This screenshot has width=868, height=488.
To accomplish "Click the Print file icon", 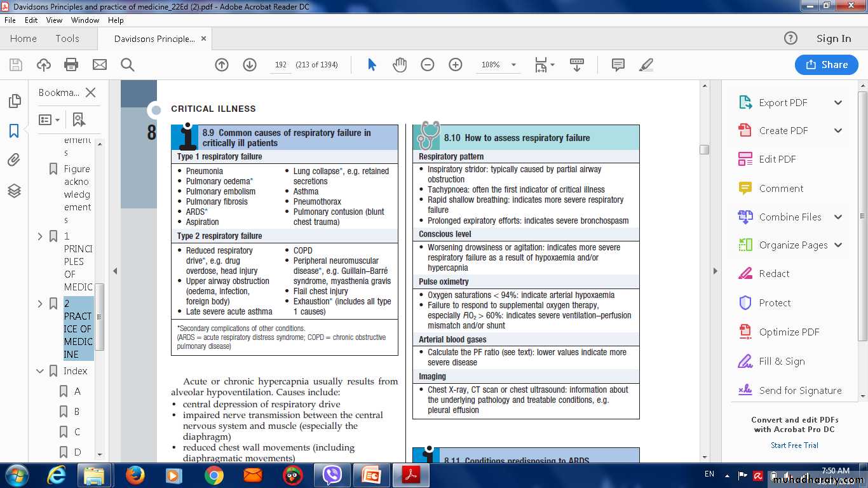I will coord(71,65).
